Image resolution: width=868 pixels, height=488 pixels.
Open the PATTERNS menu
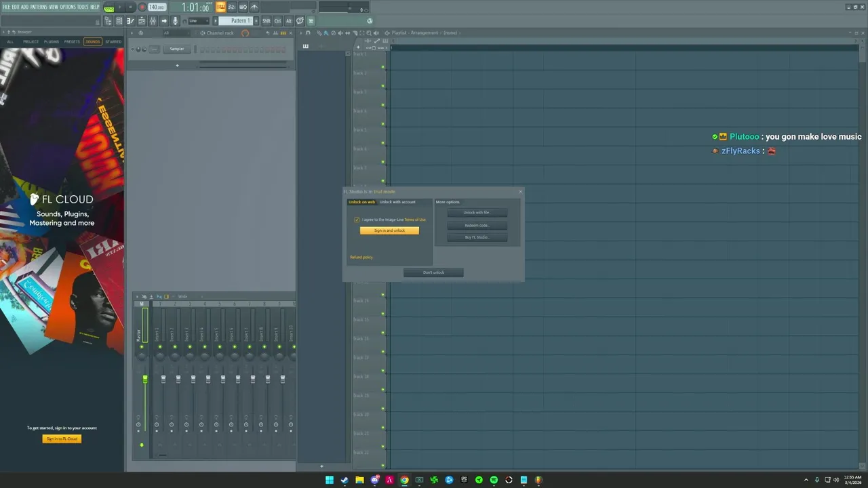coord(39,7)
